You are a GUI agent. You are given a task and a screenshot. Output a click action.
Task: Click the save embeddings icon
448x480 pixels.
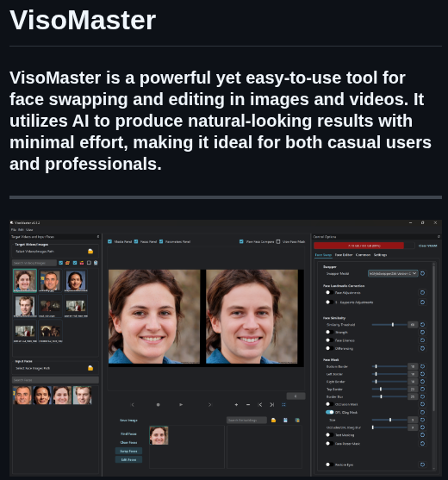coord(285,421)
